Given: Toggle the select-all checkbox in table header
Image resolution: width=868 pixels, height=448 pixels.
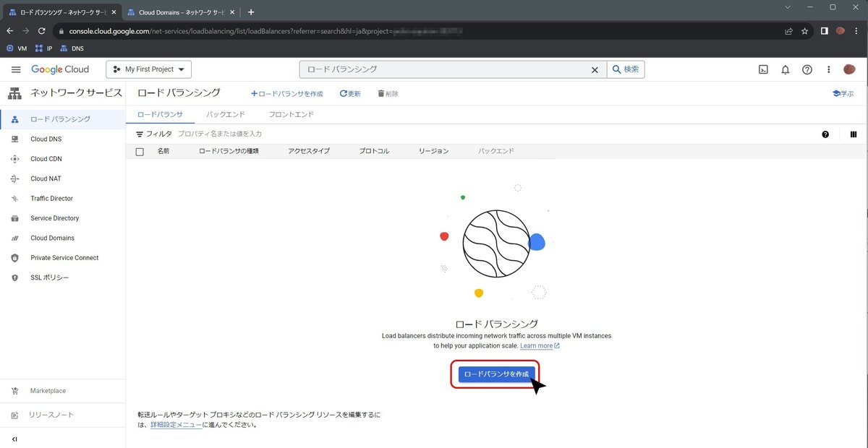Looking at the screenshot, I should pos(140,152).
